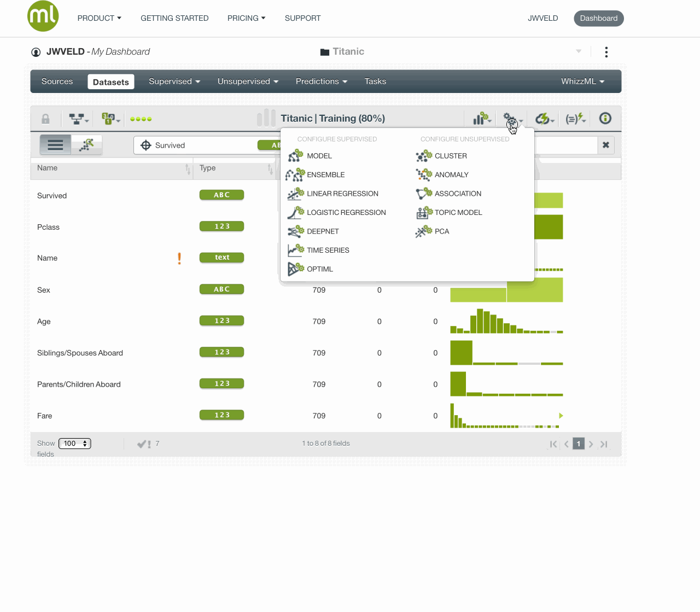
Task: Choose CLUSTER from the configure menu
Action: click(x=451, y=156)
